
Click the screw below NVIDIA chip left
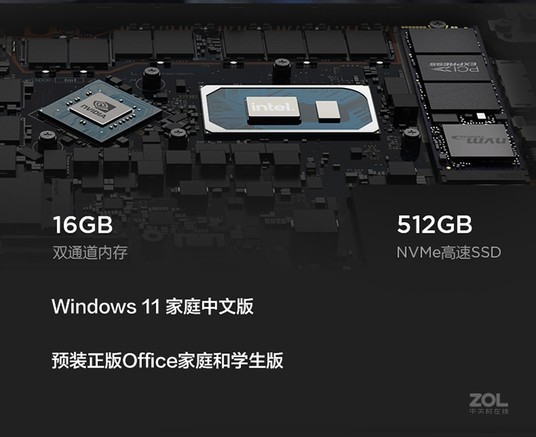point(48,141)
